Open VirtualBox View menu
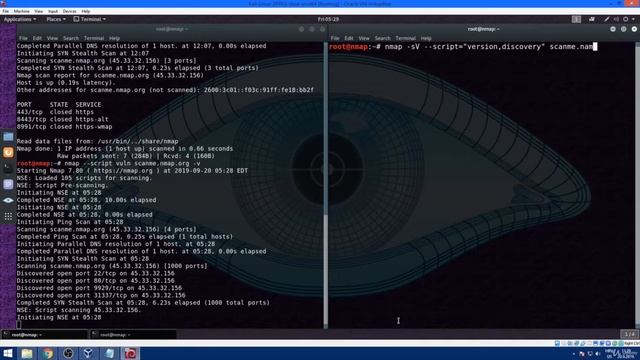This screenshot has height=360, width=640. (39, 11)
